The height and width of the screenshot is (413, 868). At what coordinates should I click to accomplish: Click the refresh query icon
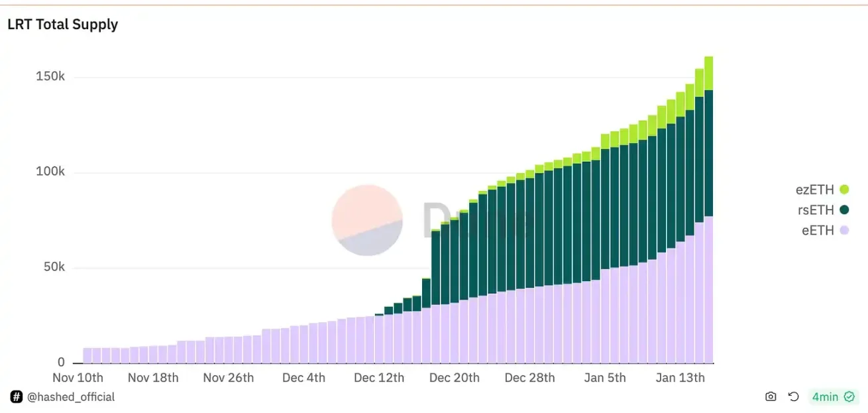tap(793, 396)
